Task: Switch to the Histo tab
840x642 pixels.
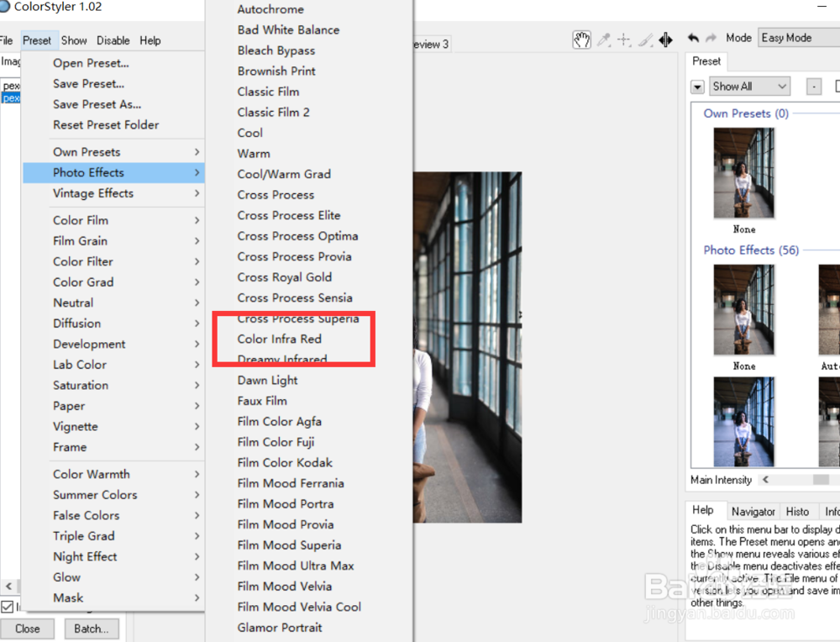Action: (797, 512)
